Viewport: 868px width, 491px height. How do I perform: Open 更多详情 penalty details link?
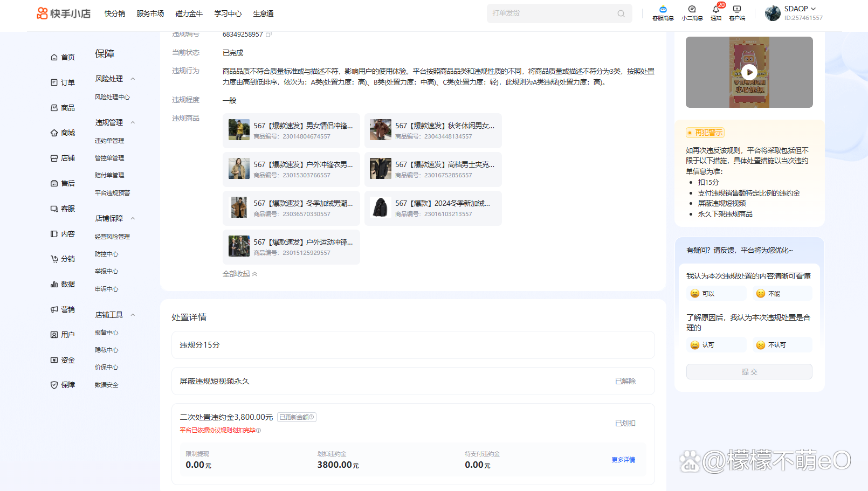click(x=623, y=460)
